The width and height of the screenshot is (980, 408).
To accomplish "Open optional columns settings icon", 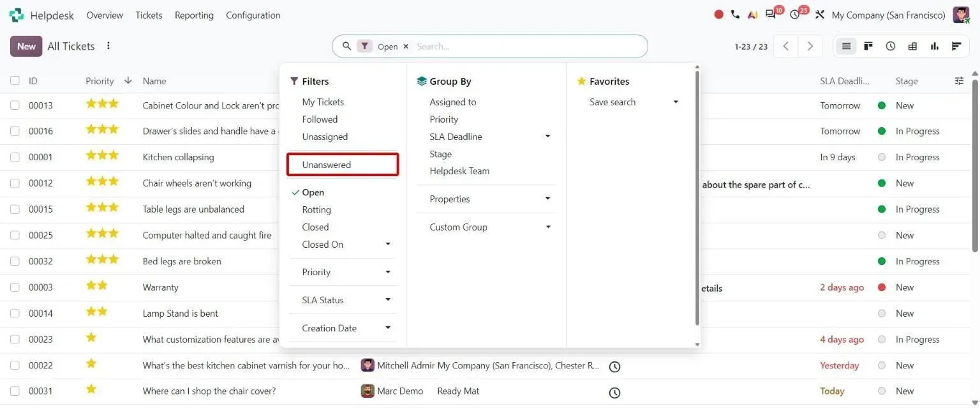I will coord(959,80).
